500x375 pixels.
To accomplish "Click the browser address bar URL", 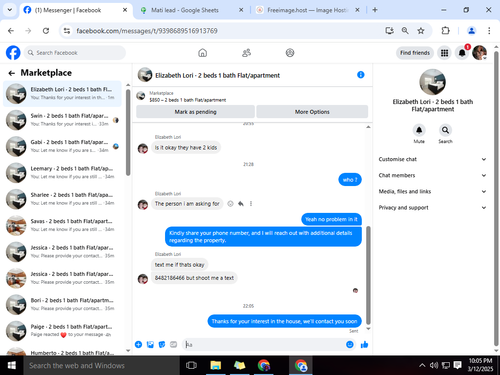I will click(147, 31).
